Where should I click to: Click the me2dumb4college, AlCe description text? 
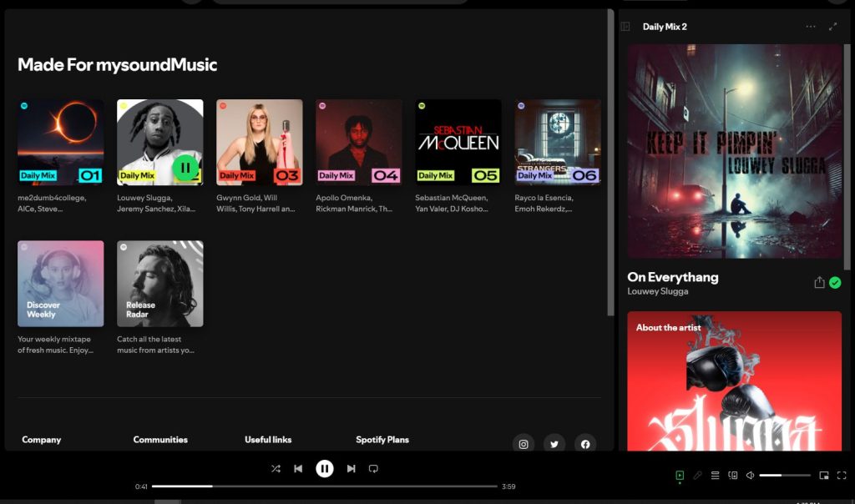click(x=52, y=204)
